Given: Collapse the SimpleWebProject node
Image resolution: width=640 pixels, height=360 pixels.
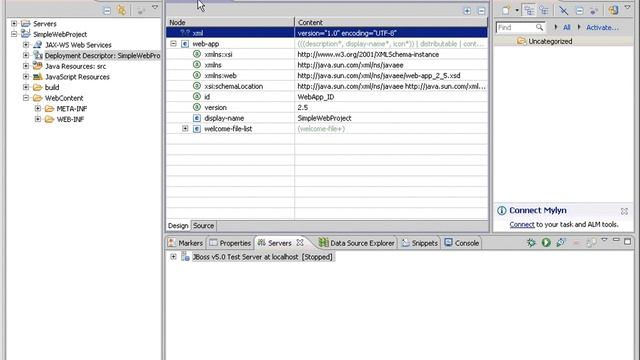Looking at the screenshot, I should (x=14, y=34).
